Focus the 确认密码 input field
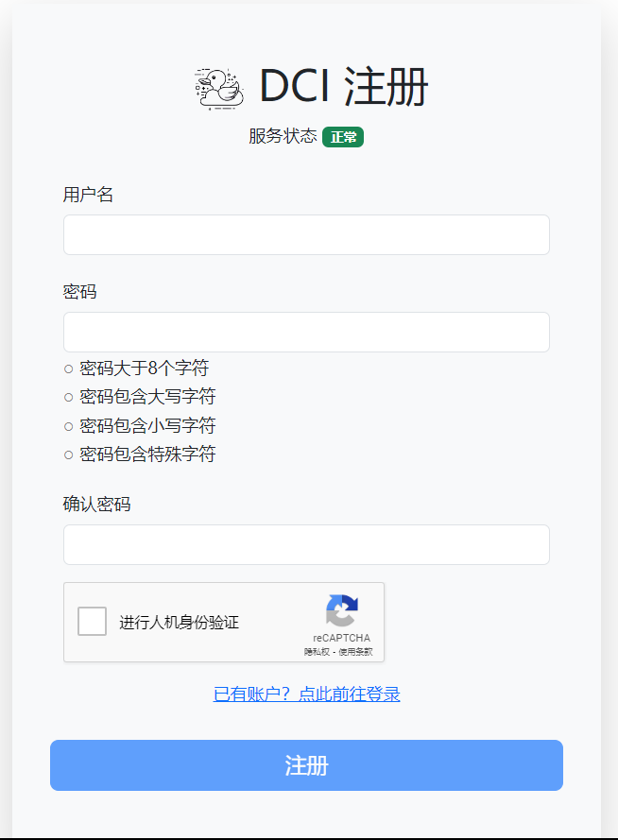 (306, 544)
